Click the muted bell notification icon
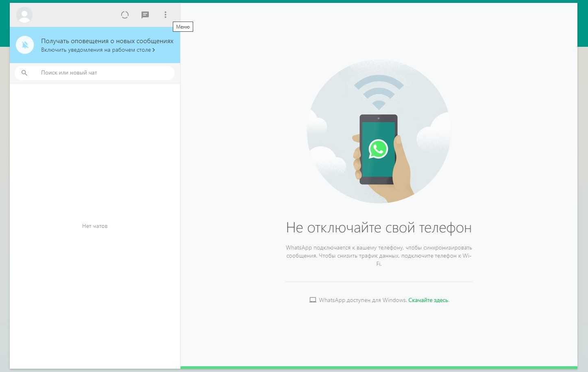Screen dimensions: 588x372 25,45
